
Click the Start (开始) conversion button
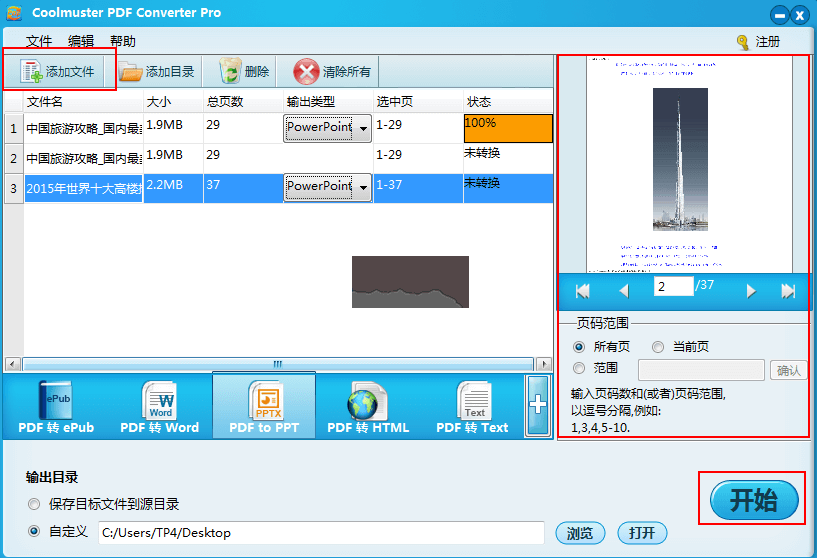click(754, 500)
